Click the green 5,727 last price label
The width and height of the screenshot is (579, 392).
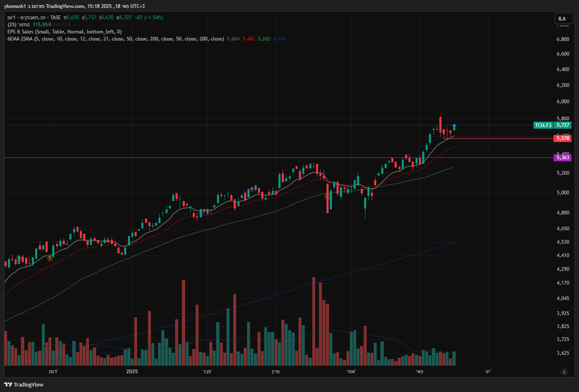(563, 125)
